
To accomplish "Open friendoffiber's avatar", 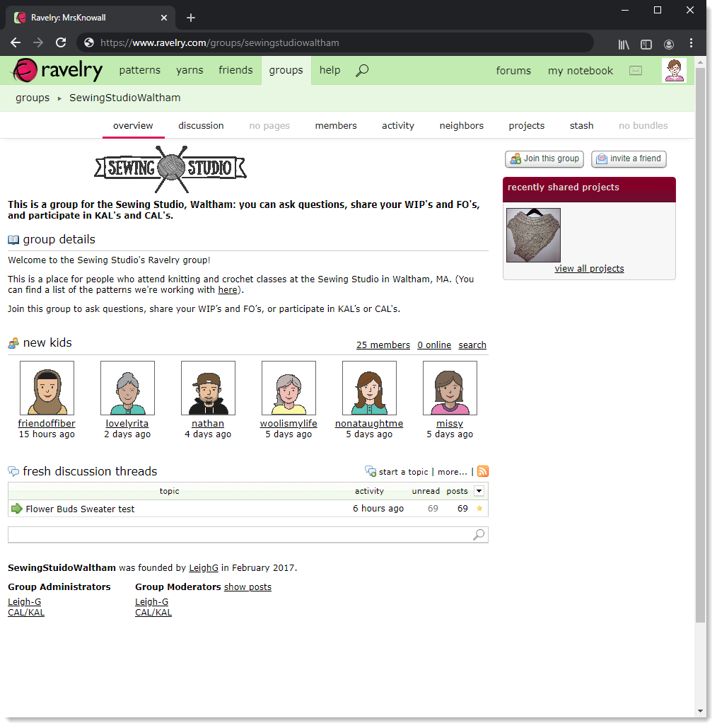I will (47, 388).
